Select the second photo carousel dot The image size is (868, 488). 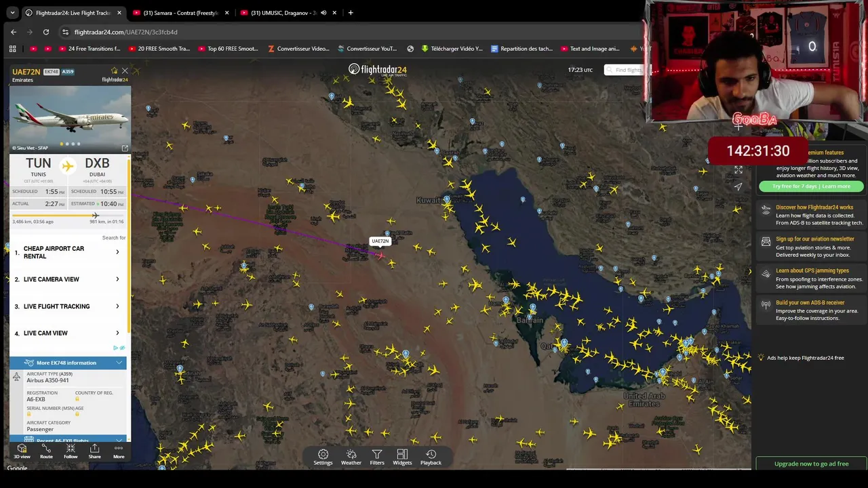point(67,144)
